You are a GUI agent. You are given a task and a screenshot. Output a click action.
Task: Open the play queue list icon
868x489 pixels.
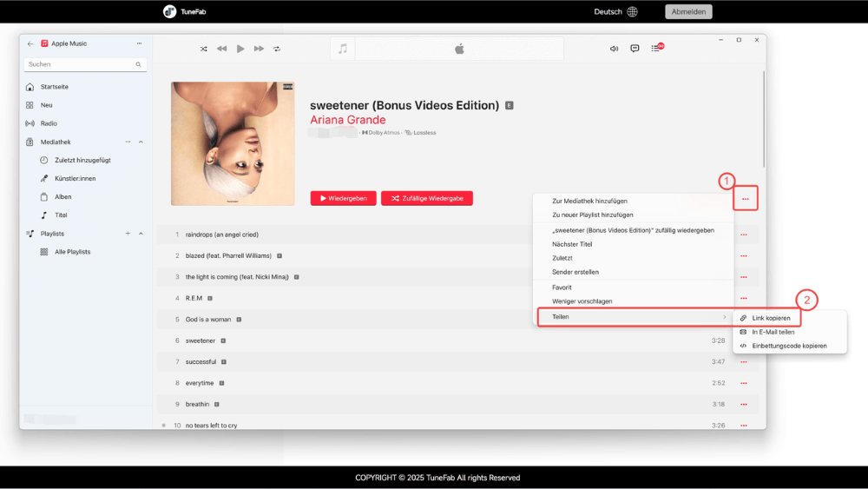(656, 48)
